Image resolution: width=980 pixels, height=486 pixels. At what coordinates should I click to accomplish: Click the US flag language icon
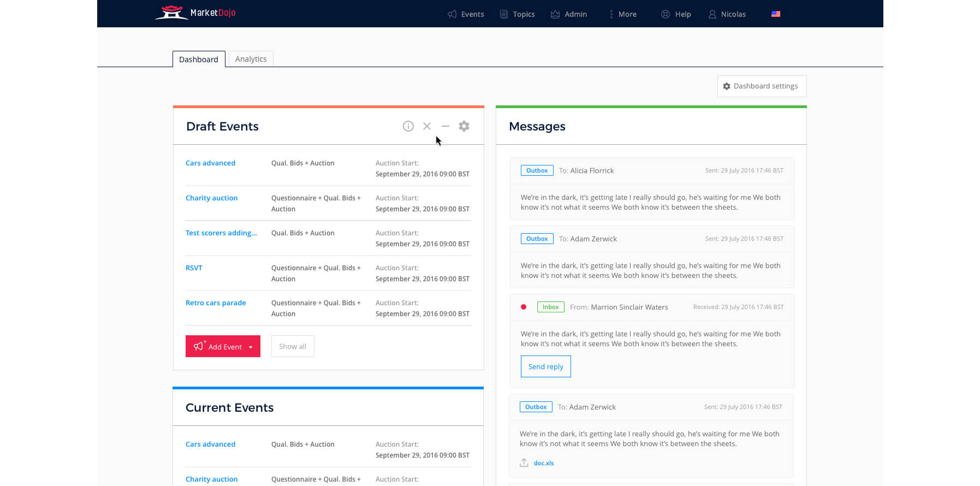(775, 14)
